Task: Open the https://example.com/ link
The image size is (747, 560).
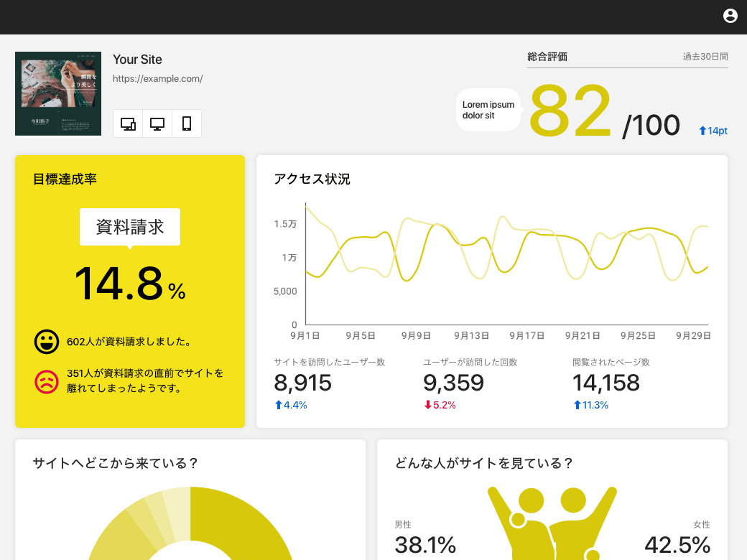Action: [158, 78]
